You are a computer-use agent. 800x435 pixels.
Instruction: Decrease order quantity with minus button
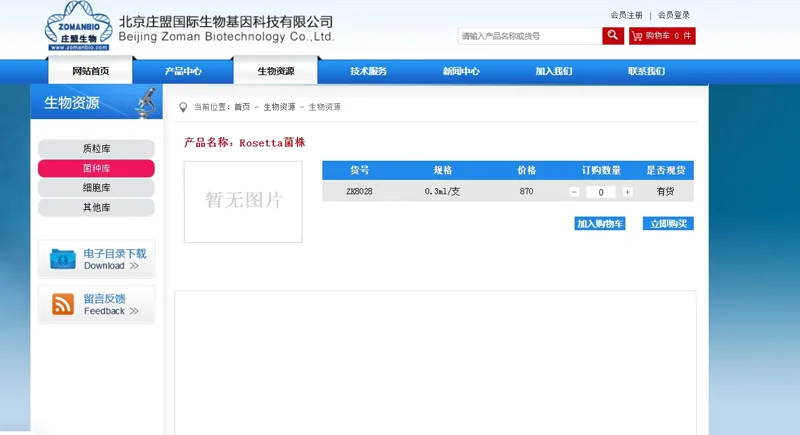(x=574, y=192)
